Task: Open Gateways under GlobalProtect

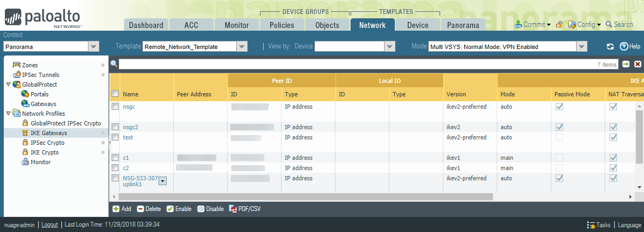Action: [43, 104]
